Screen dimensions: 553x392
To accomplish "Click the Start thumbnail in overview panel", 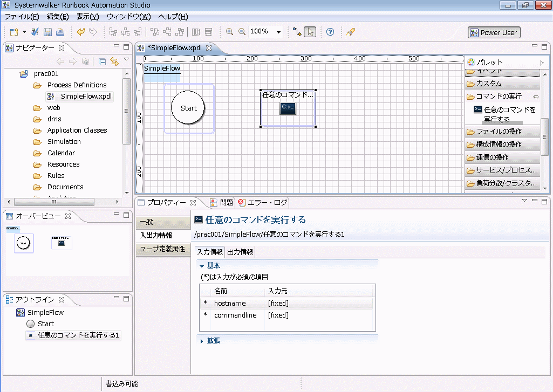I will tap(23, 243).
